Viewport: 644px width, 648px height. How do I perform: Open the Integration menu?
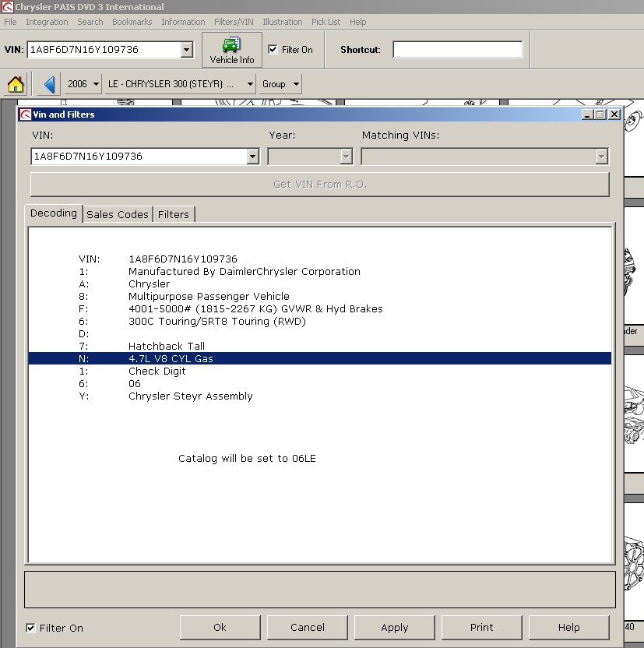click(x=47, y=22)
